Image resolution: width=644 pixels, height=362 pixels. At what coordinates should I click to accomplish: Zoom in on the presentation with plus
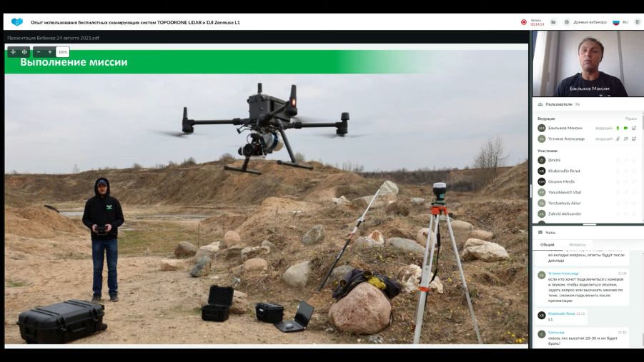pos(50,52)
